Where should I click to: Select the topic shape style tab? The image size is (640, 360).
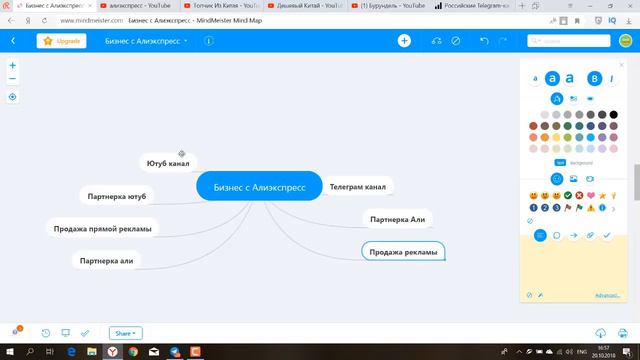[590, 99]
